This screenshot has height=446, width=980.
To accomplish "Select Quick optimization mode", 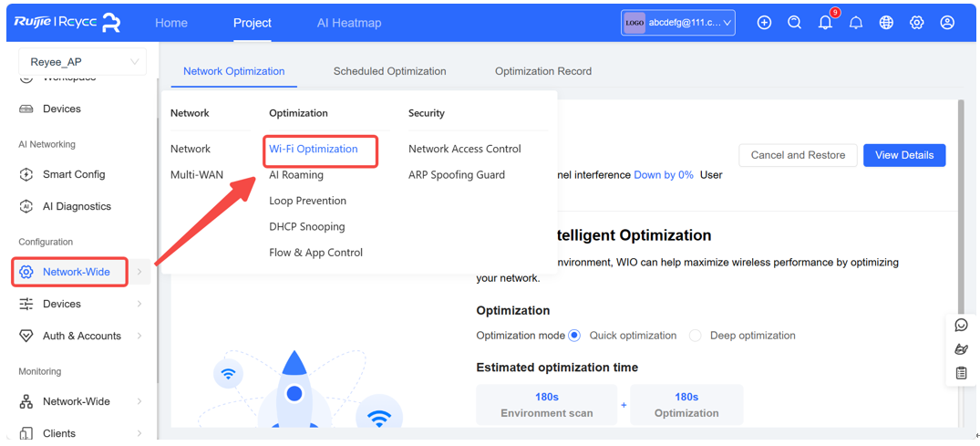I will 574,336.
